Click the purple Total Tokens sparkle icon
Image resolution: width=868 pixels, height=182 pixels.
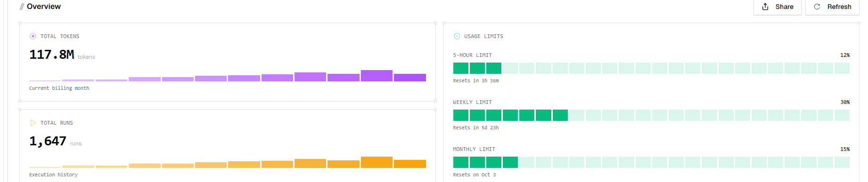[33, 36]
